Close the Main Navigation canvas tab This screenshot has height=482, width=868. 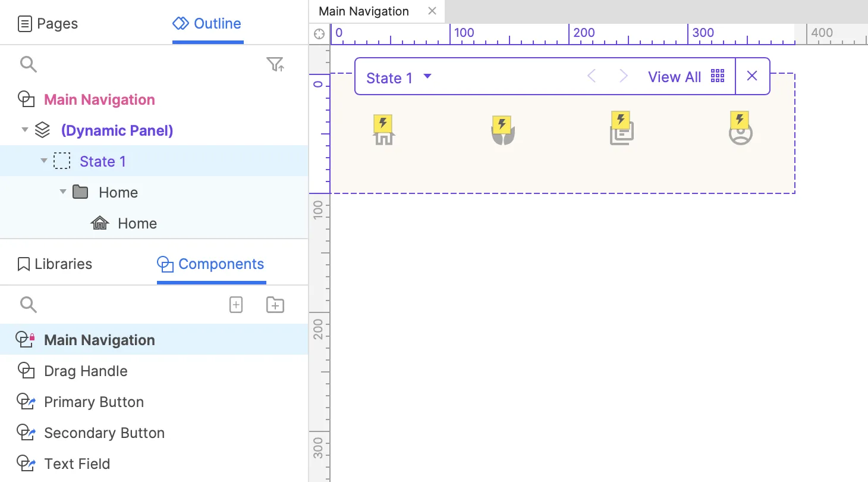pos(432,11)
